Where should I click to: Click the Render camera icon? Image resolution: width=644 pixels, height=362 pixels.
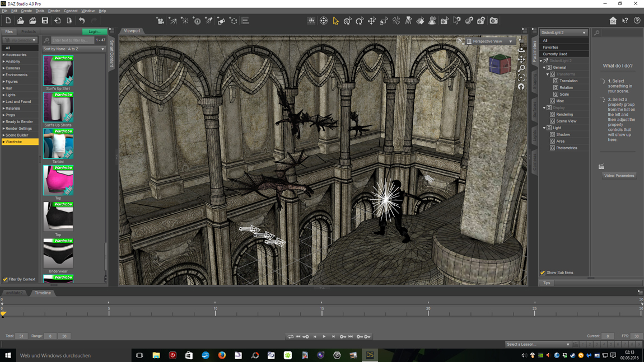(494, 21)
